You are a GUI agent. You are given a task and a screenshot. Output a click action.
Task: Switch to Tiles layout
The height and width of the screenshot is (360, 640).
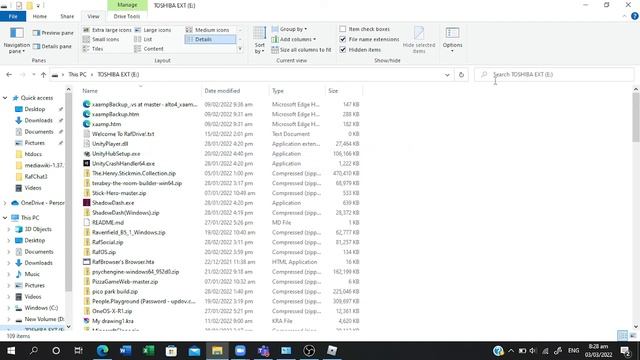click(x=93, y=49)
